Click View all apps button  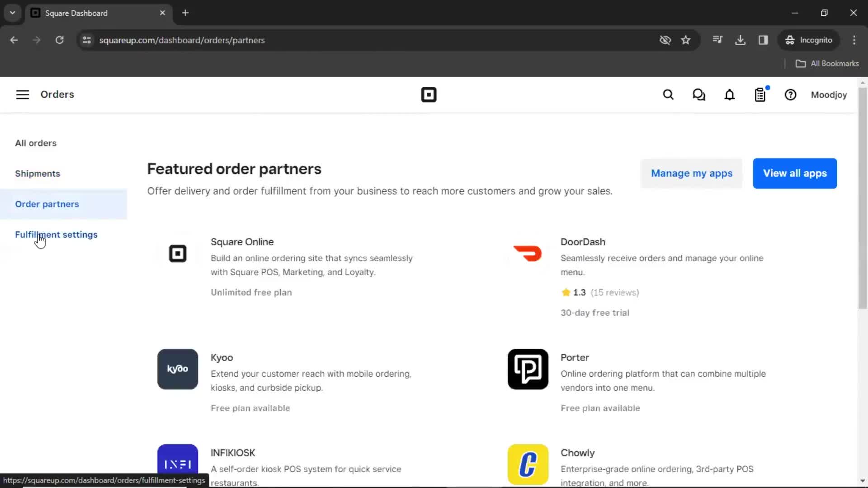(x=795, y=173)
